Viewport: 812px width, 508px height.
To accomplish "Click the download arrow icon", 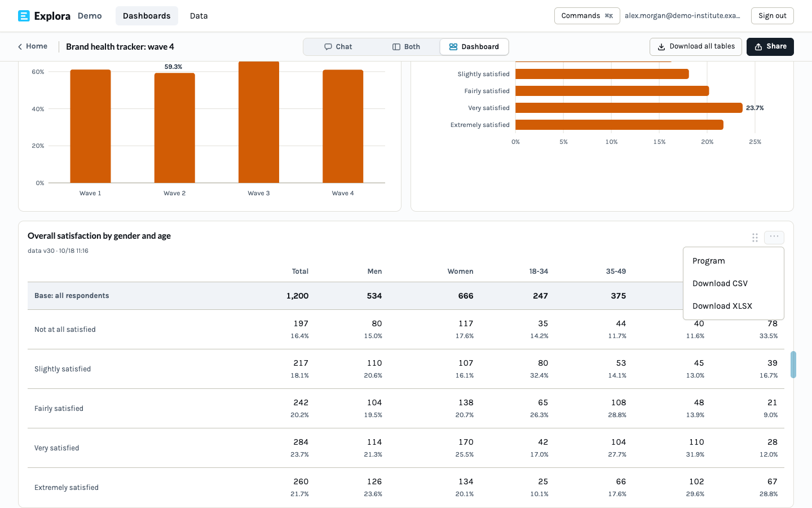I will point(661,47).
